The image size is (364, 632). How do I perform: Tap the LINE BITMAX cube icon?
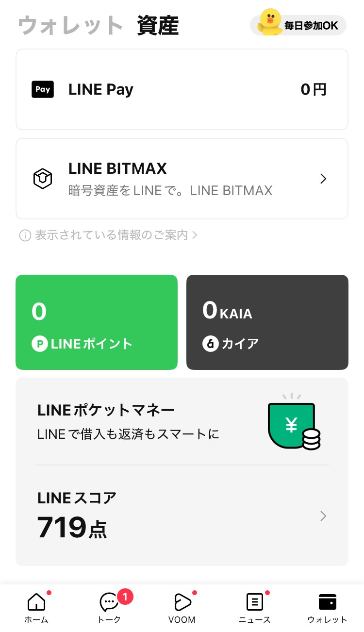[43, 179]
